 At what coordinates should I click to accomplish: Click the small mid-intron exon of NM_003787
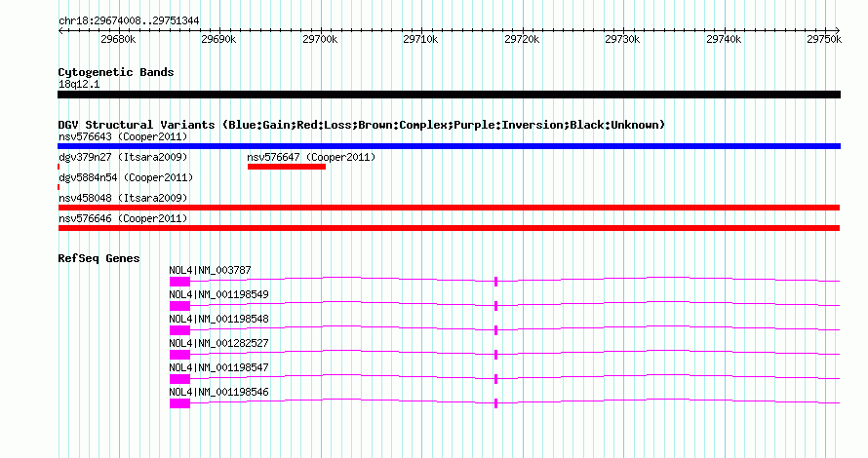coord(496,282)
